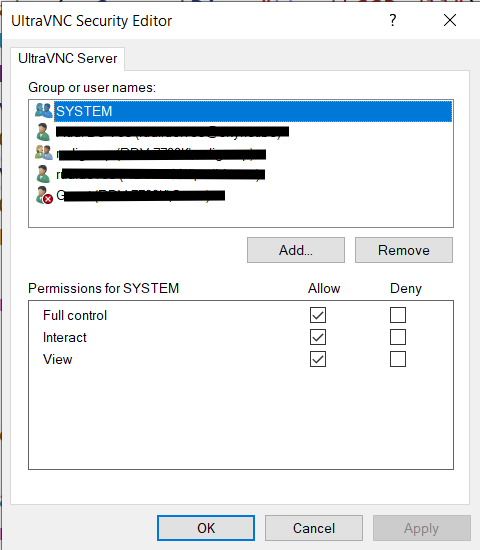
Task: Confirm with the OK button
Action: [x=206, y=528]
